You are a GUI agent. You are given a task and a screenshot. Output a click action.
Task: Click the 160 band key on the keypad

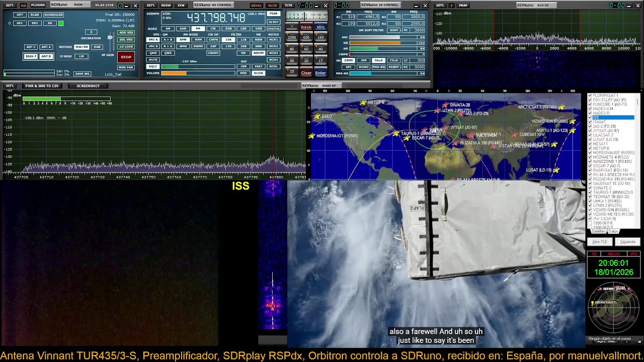(320, 37)
